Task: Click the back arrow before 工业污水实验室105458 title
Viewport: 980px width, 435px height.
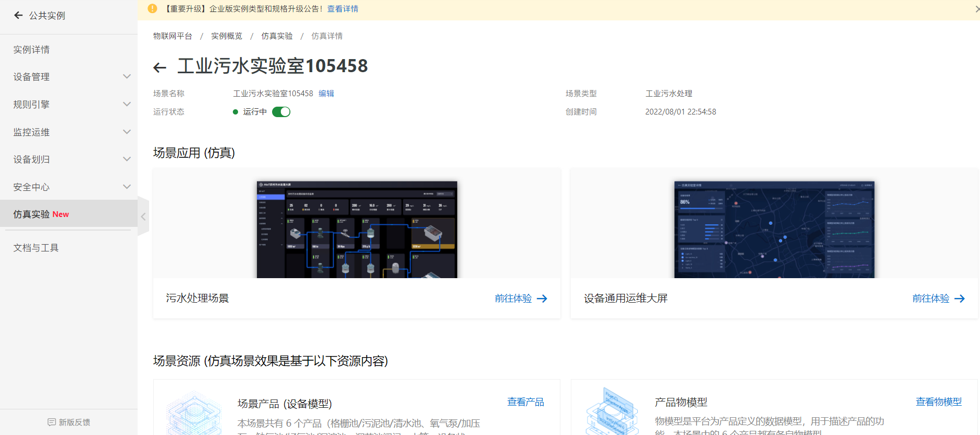Action: (x=160, y=67)
